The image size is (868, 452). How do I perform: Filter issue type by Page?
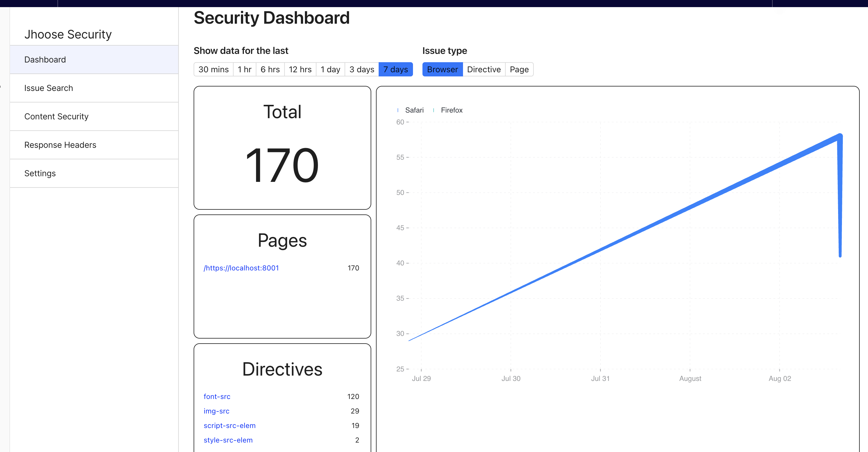pyautogui.click(x=519, y=69)
